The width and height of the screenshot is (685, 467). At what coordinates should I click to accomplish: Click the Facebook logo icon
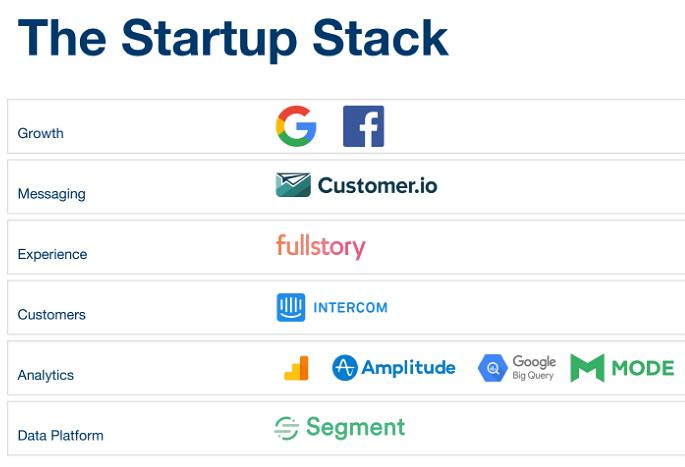[x=363, y=126]
